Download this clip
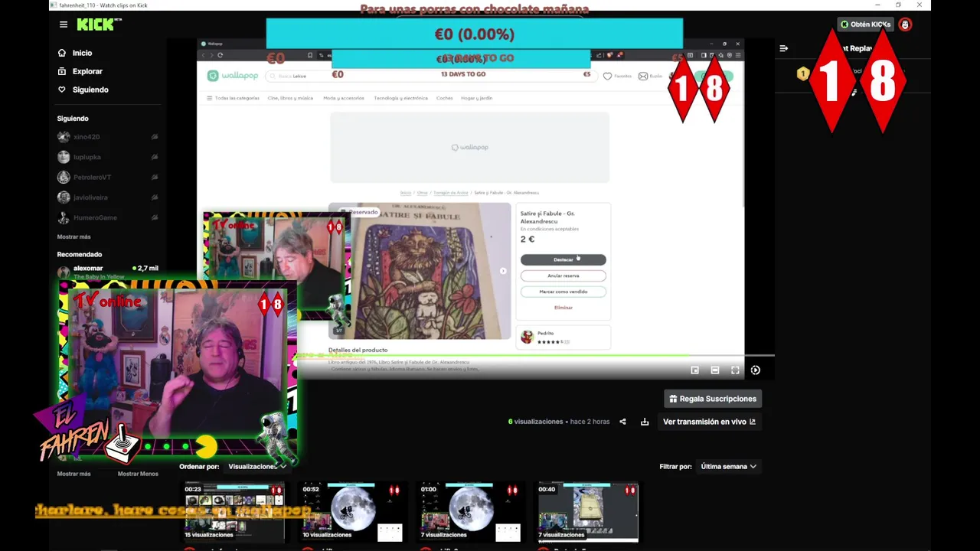The height and width of the screenshot is (551, 980). click(x=645, y=422)
